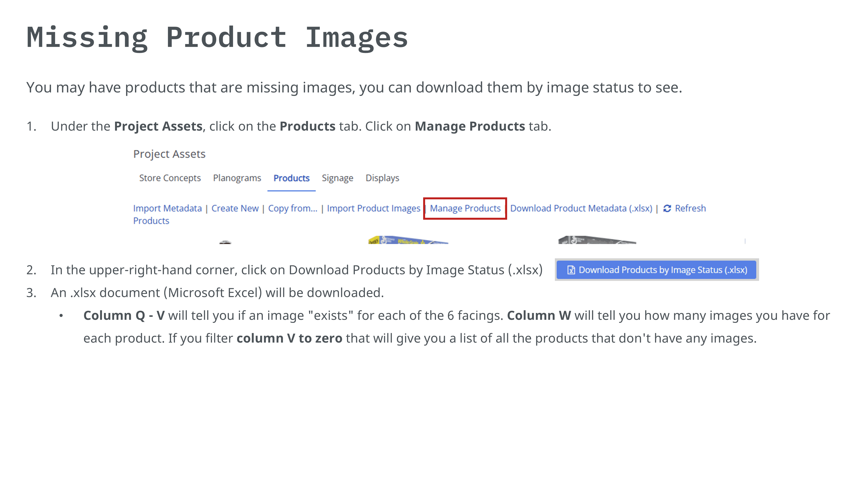
Task: Open the Displays tab
Action: point(382,178)
